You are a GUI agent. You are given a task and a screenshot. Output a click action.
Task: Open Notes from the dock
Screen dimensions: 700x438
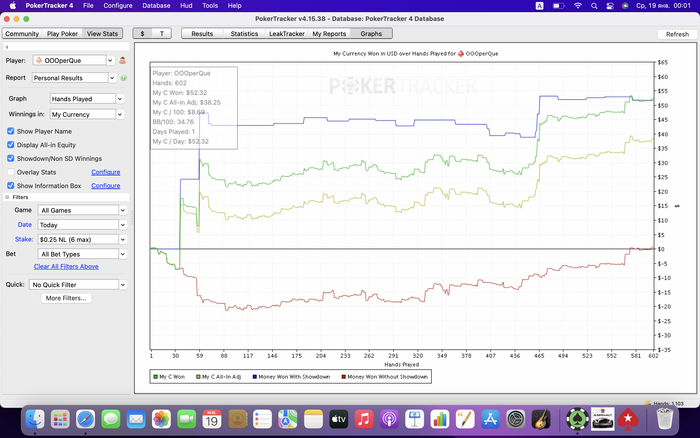313,419
